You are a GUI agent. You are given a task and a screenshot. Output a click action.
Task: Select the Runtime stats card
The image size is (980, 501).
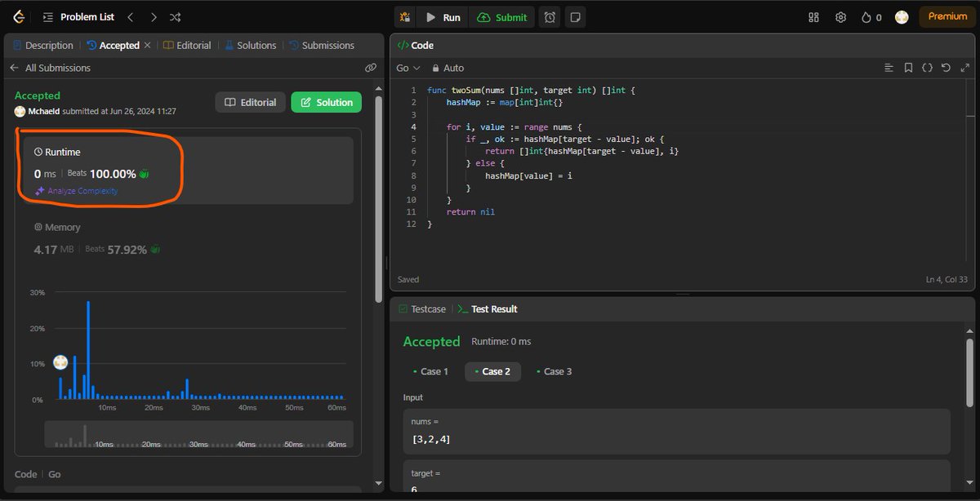pyautogui.click(x=188, y=170)
